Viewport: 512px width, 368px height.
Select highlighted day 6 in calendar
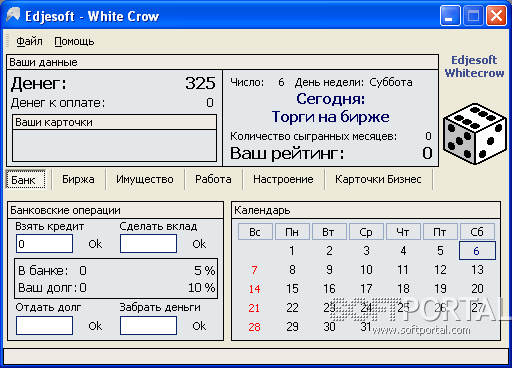477,251
